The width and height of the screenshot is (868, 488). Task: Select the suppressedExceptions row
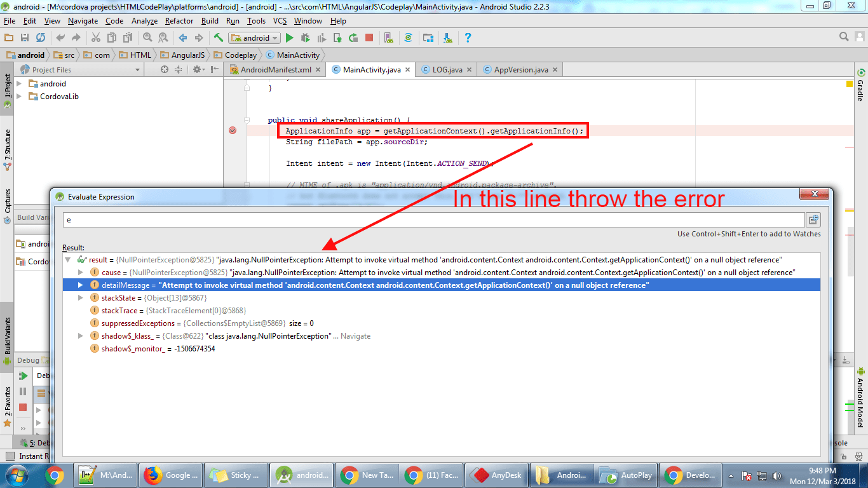pyautogui.click(x=442, y=323)
